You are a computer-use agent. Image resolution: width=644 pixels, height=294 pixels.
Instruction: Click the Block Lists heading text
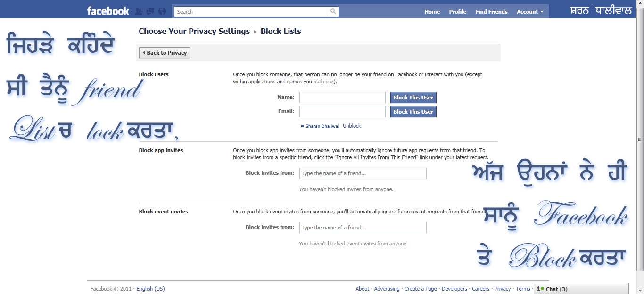point(281,31)
